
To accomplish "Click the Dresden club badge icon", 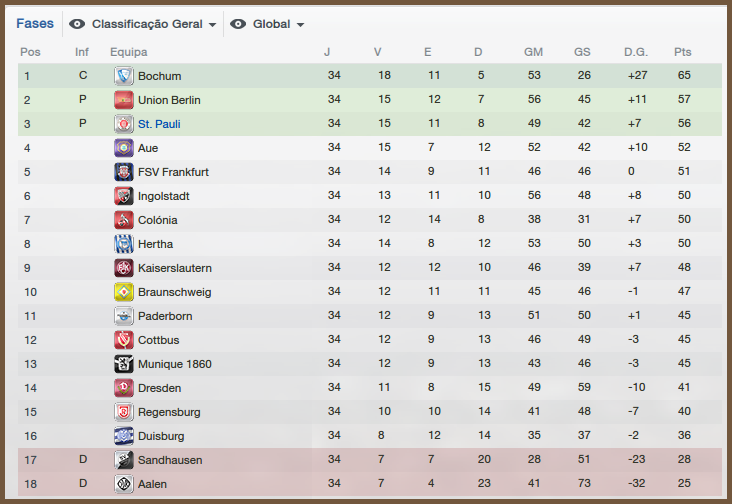I will tap(124, 388).
